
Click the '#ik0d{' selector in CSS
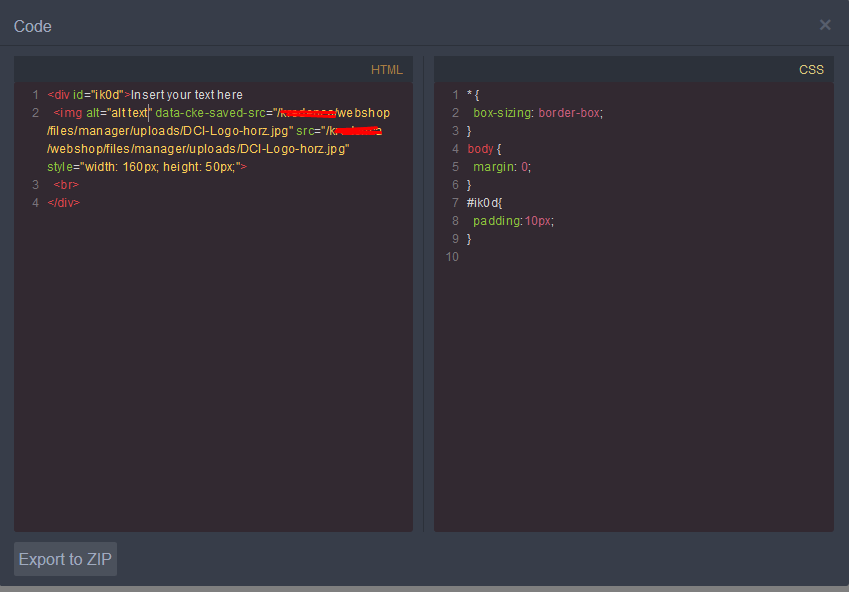(x=485, y=203)
